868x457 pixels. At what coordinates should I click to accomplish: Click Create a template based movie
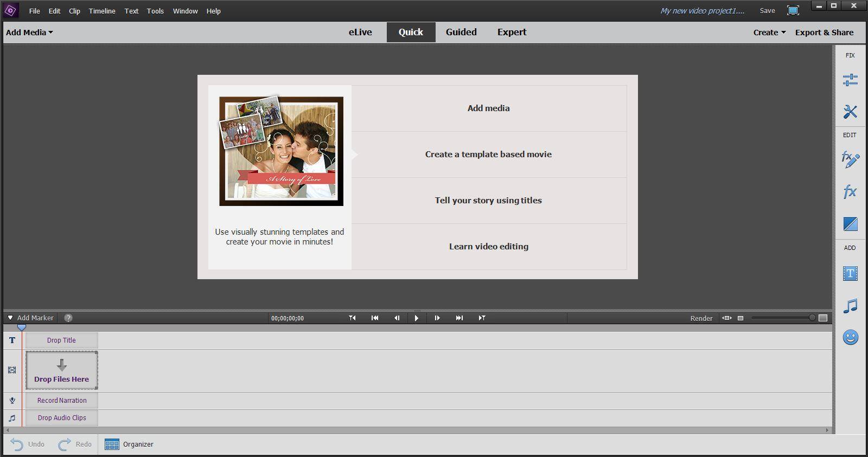point(488,155)
